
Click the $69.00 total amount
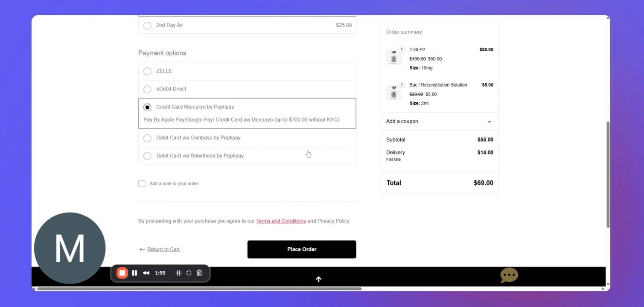[483, 183]
